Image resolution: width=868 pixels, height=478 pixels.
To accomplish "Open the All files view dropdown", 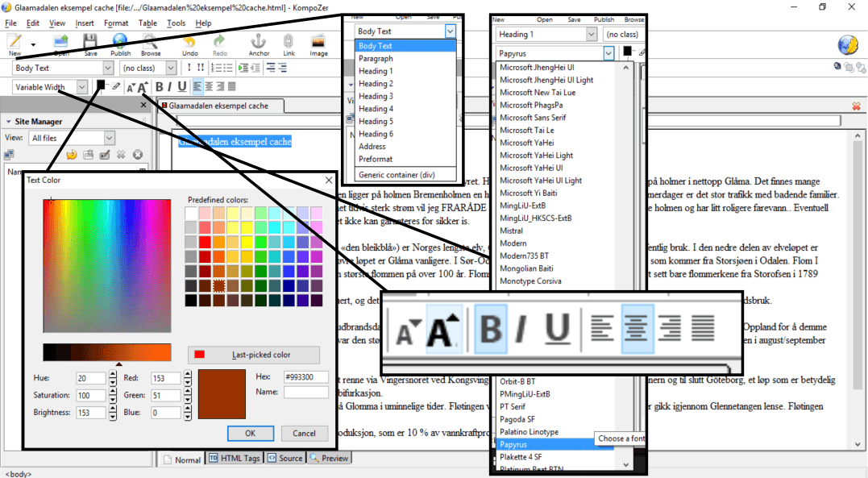I will point(72,138).
